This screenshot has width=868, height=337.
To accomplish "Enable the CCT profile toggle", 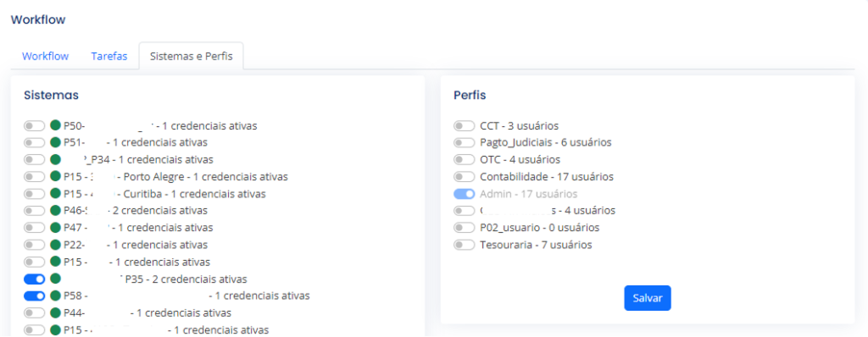I will (464, 125).
